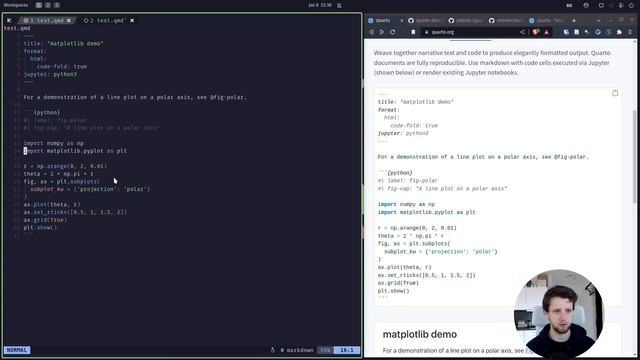Screen dimensions: 640x360
Task: Click 'import matplotlib.pyplot as plt' in editor
Action: click(x=75, y=151)
